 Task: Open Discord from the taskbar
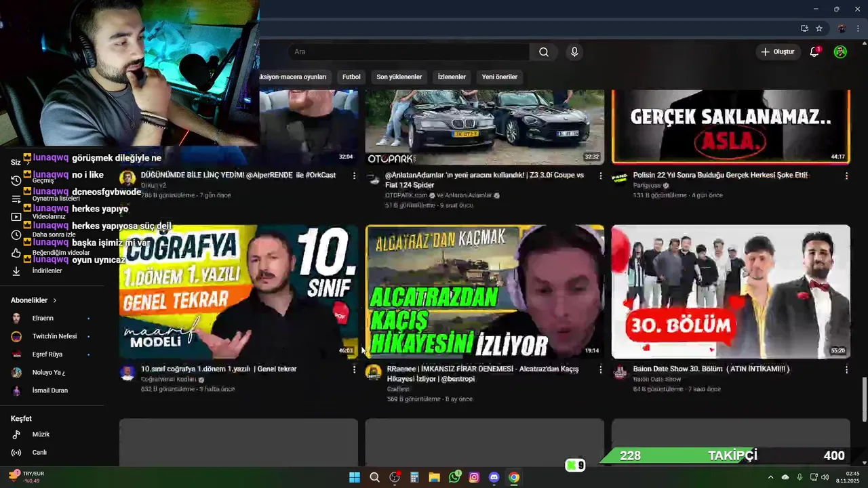coord(494,477)
